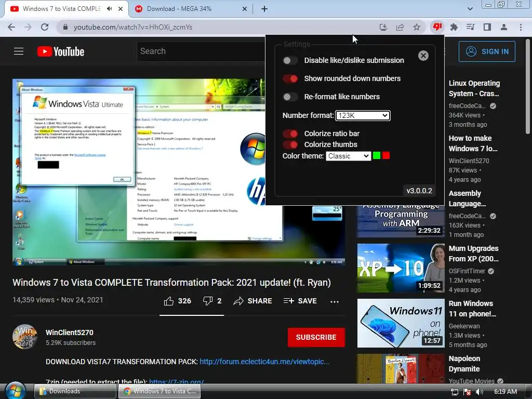
Task: Open Downloads in the taskbar
Action: click(x=75, y=391)
